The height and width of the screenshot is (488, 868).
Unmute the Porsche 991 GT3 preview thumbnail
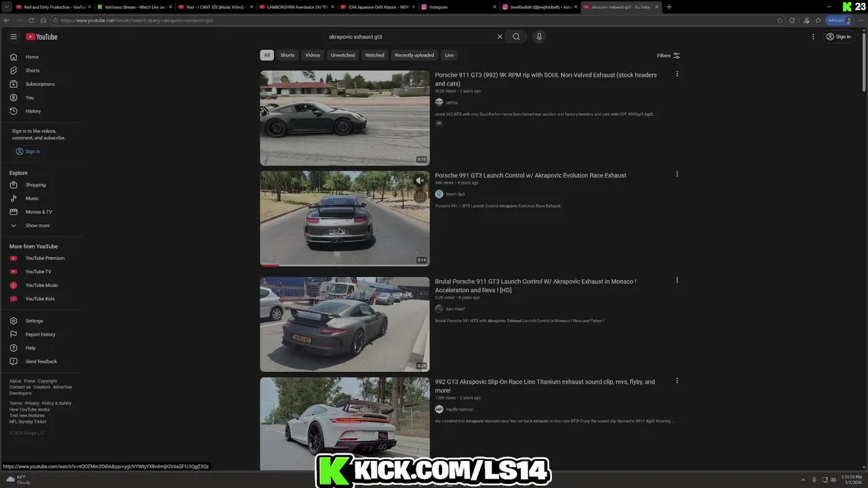pos(420,180)
